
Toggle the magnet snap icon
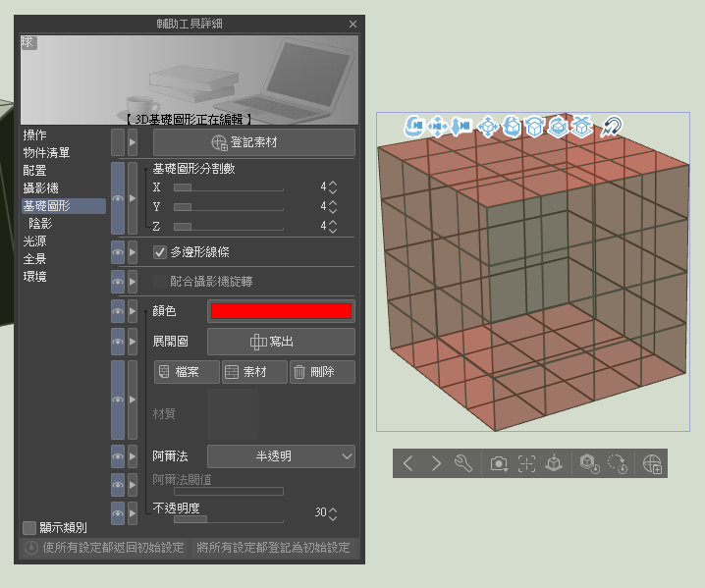(612, 127)
